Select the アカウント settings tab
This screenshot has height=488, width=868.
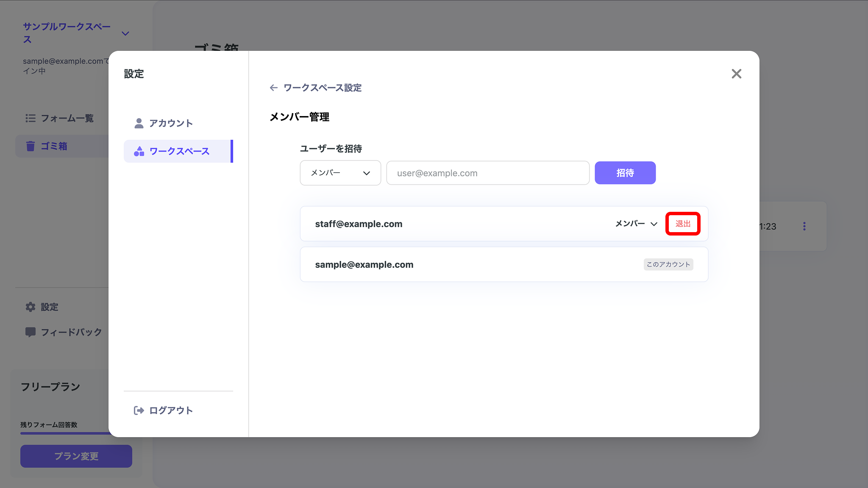coord(170,123)
